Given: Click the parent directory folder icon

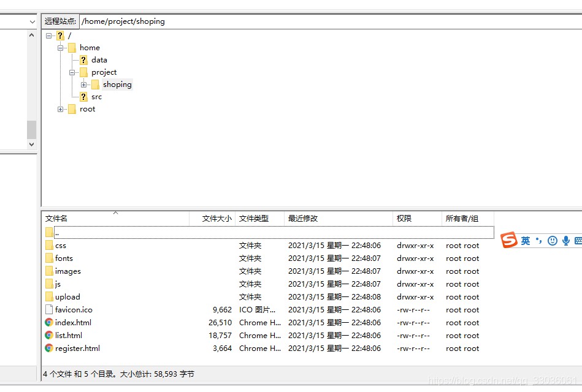Looking at the screenshot, I should (x=49, y=233).
